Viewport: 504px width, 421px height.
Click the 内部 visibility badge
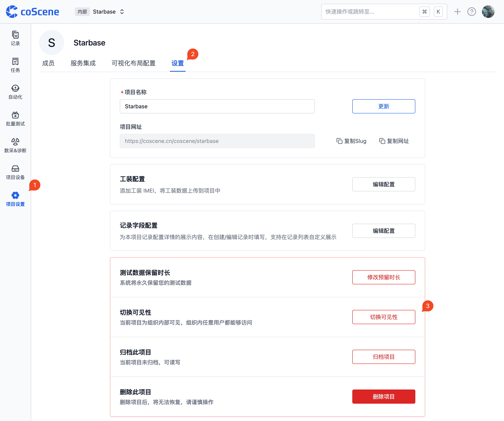coord(82,11)
